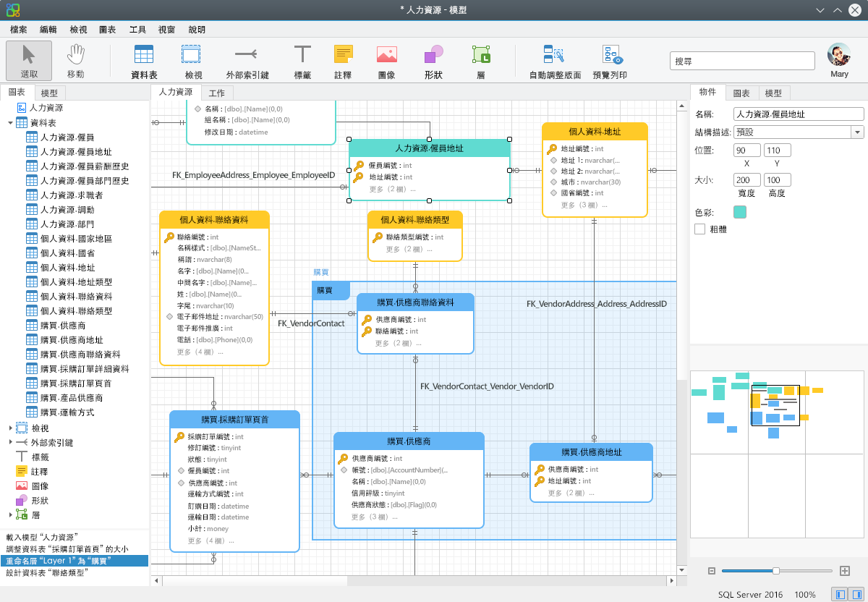868x602 pixels.
Task: Open the 圖表 menu
Action: coord(108,30)
